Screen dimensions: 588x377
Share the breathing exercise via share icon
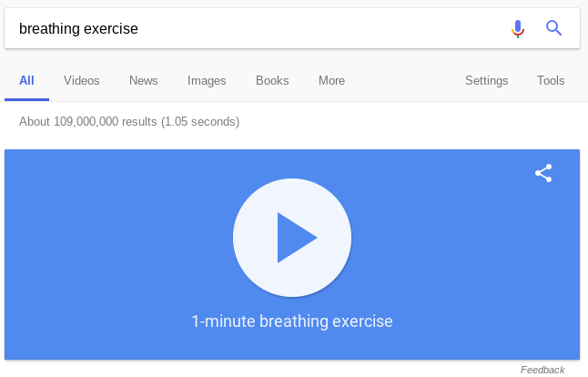pyautogui.click(x=543, y=173)
